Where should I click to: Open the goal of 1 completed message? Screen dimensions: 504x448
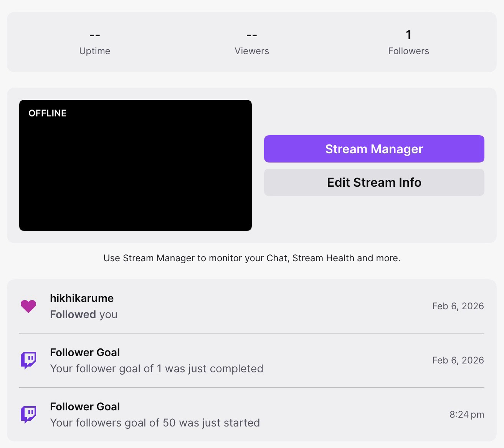157,368
